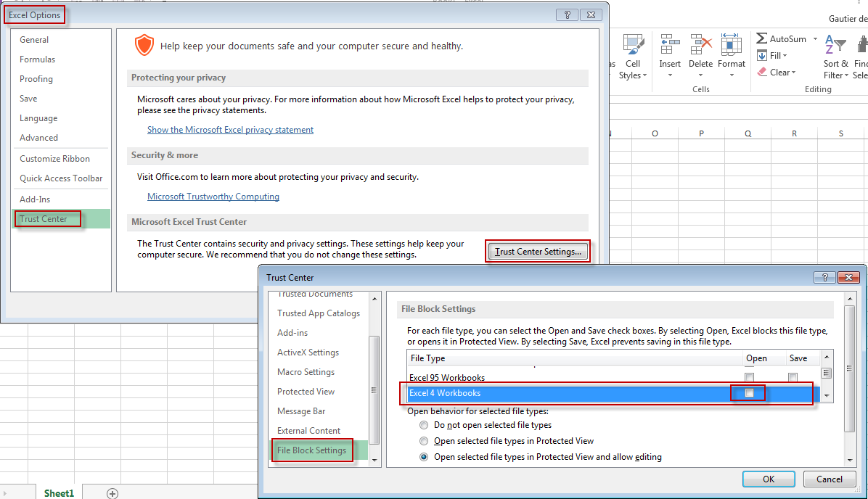868x499 pixels.
Task: Click the AutoSum sigma icon
Action: 762,38
